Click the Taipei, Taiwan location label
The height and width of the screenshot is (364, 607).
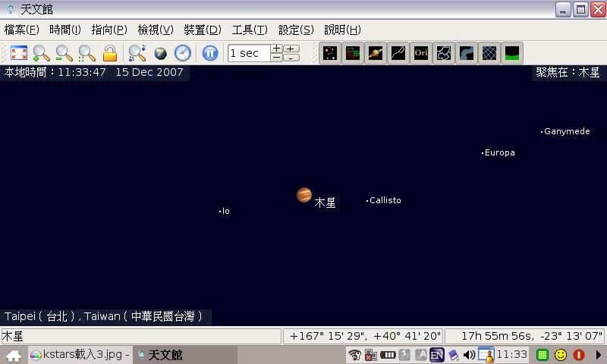click(x=103, y=316)
